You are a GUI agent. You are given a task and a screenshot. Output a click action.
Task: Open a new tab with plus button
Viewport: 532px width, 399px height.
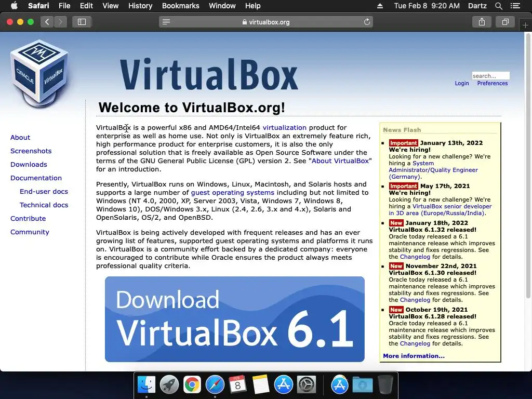tap(525, 25)
